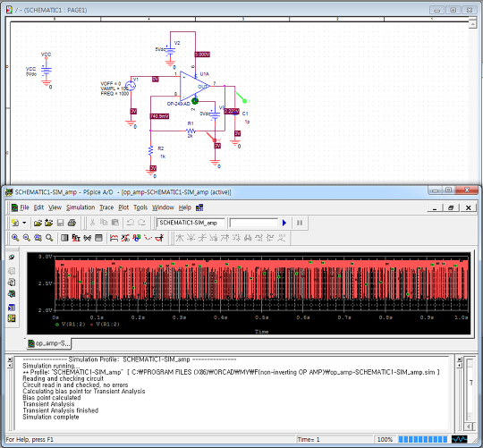Open the Trace menu

pos(106,207)
